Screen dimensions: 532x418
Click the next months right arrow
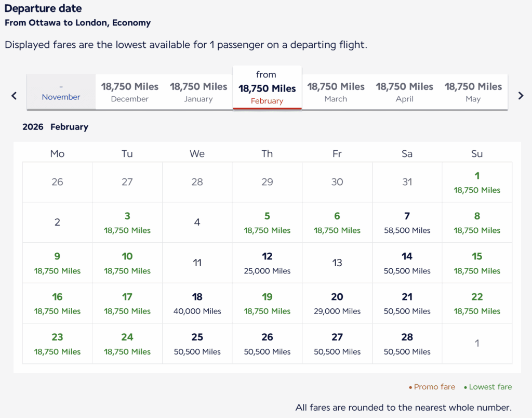pos(521,95)
